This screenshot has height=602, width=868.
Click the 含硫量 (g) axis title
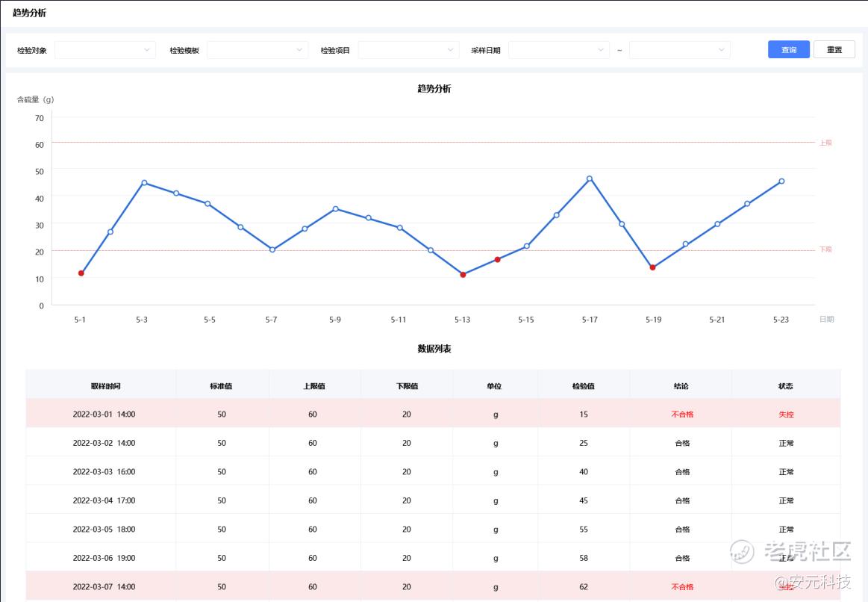[x=35, y=99]
